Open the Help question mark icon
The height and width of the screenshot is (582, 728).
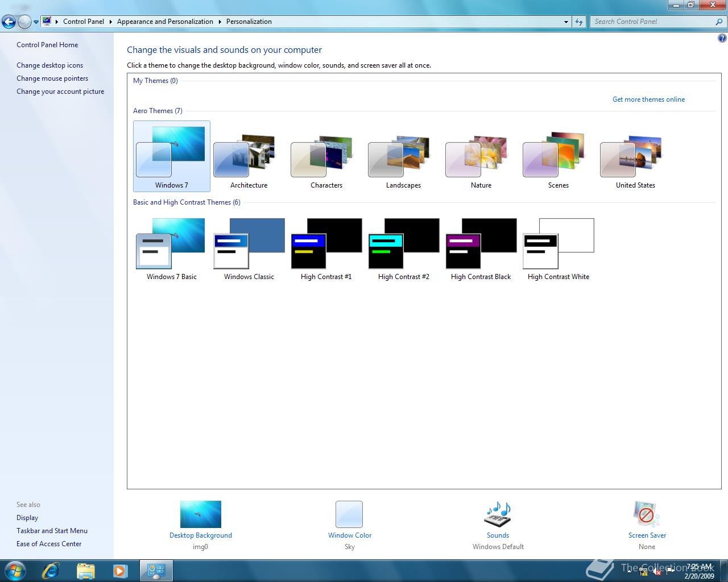point(722,39)
